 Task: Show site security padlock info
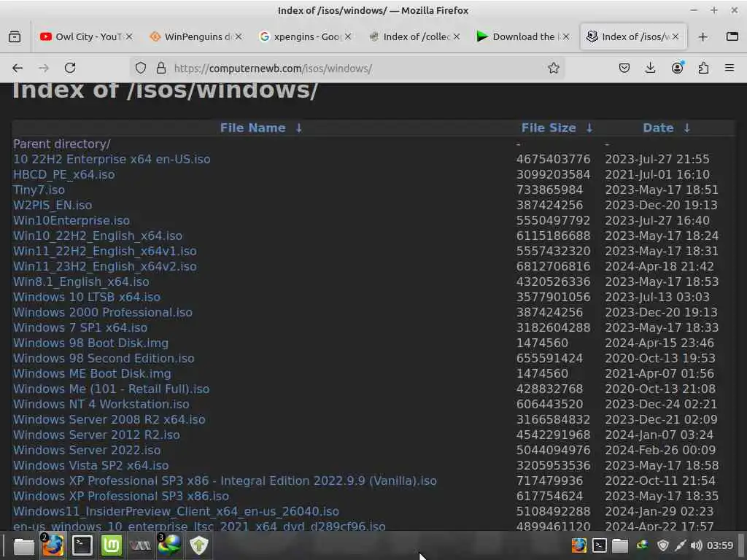pyautogui.click(x=161, y=68)
